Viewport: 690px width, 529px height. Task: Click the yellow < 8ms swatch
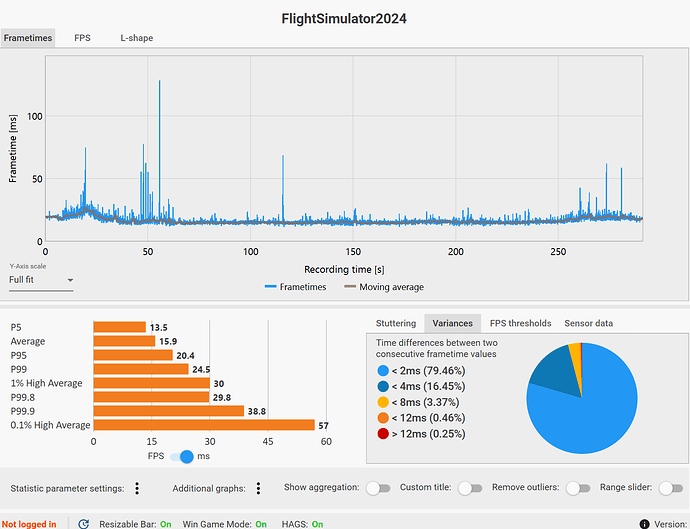pos(383,402)
